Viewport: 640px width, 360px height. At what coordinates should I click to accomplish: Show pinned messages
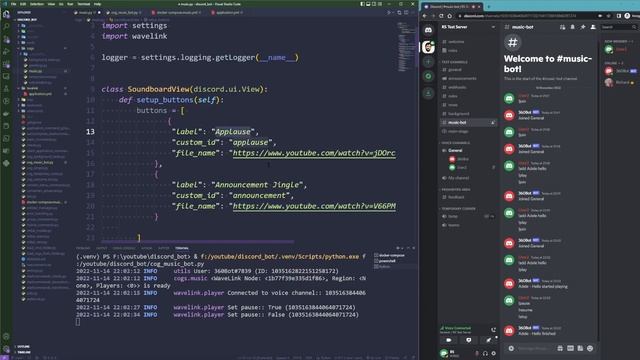(583, 27)
